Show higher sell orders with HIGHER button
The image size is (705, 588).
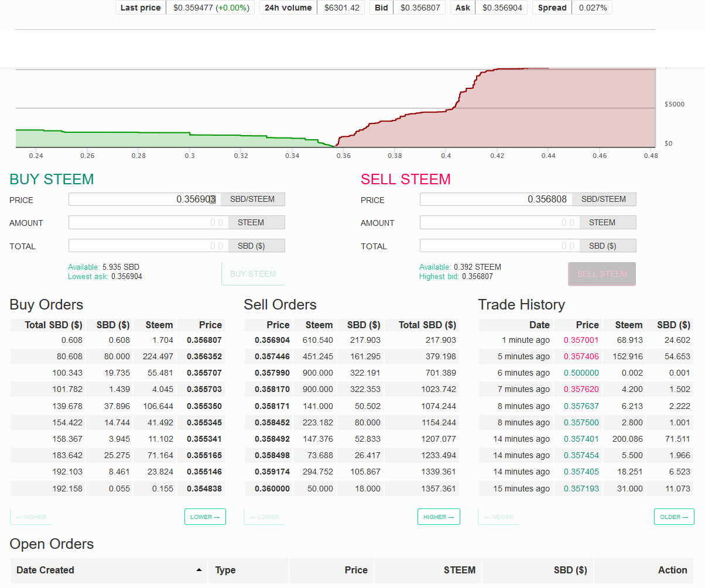point(439,517)
